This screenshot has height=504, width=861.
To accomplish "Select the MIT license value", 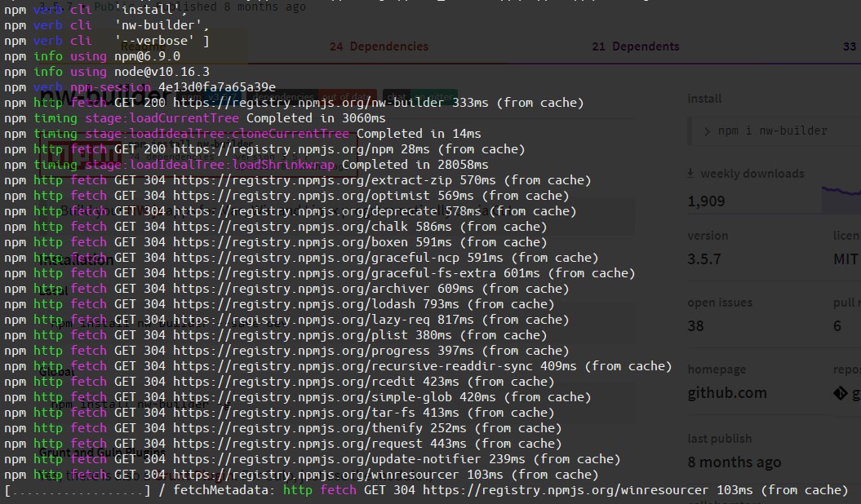I will pyautogui.click(x=845, y=259).
